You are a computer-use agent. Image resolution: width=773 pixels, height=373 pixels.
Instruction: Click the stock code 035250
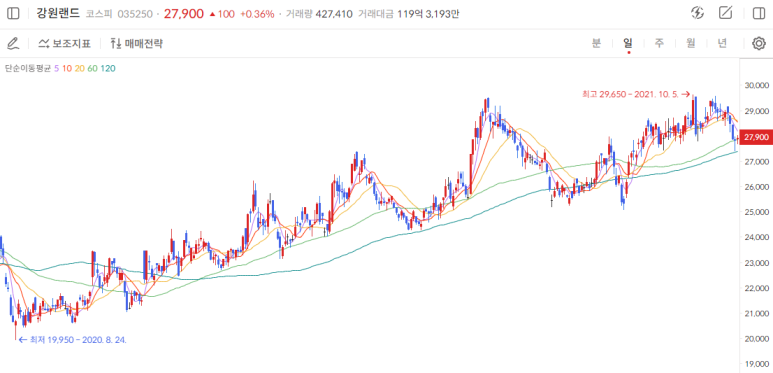[136, 14]
